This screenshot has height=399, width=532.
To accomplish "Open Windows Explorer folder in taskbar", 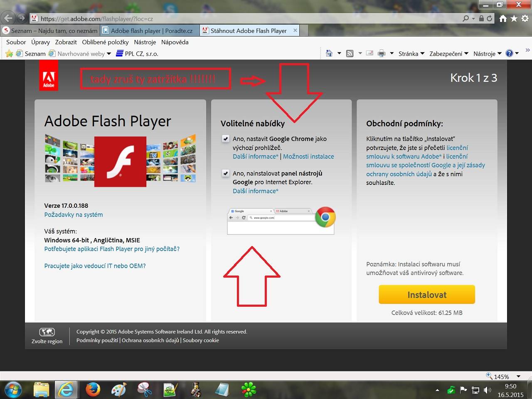I will click(41, 390).
